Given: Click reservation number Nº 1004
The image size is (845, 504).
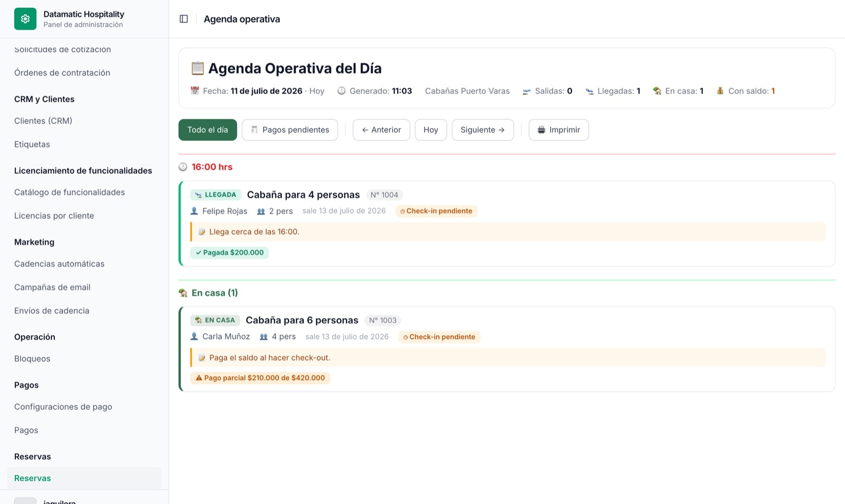Looking at the screenshot, I should 384,195.
